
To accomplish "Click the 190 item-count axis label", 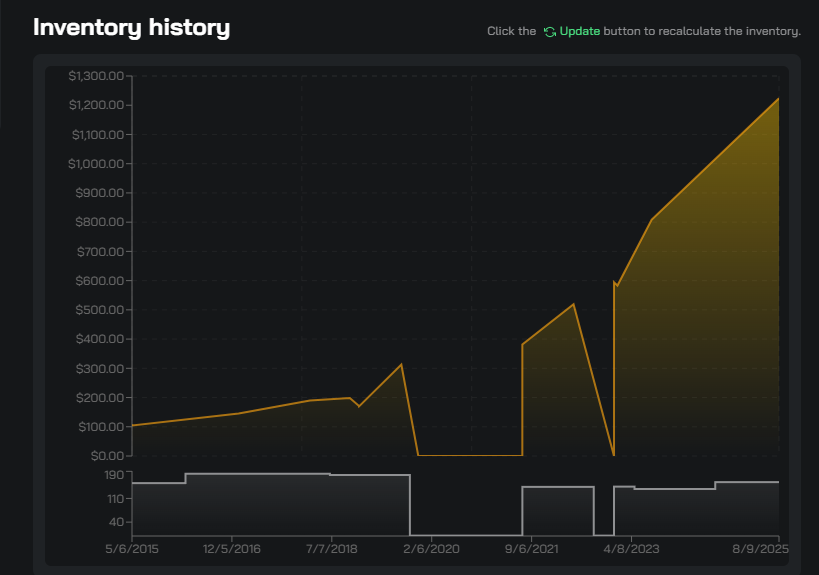I will click(114, 475).
